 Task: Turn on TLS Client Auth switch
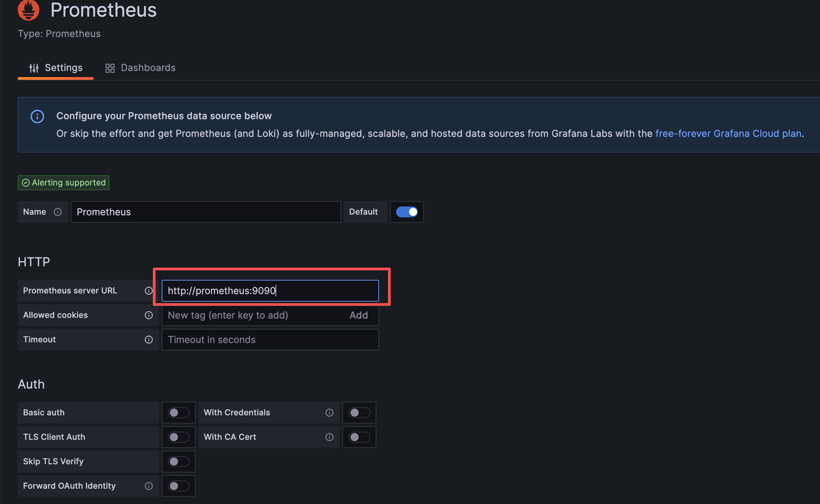[x=178, y=437]
